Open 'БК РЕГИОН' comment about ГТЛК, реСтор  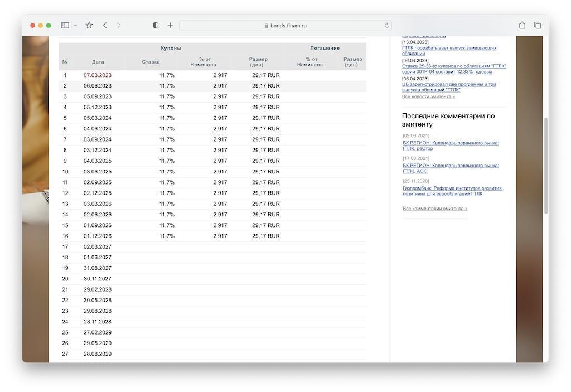coord(451,146)
